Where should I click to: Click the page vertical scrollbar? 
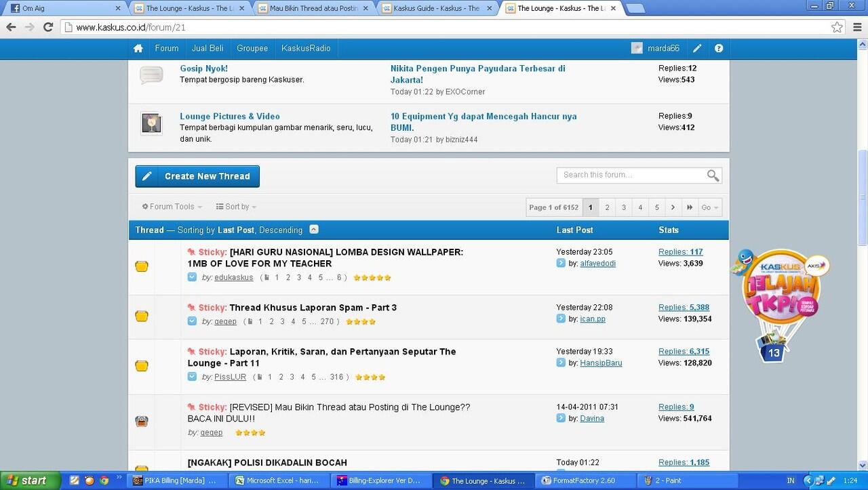[863, 197]
